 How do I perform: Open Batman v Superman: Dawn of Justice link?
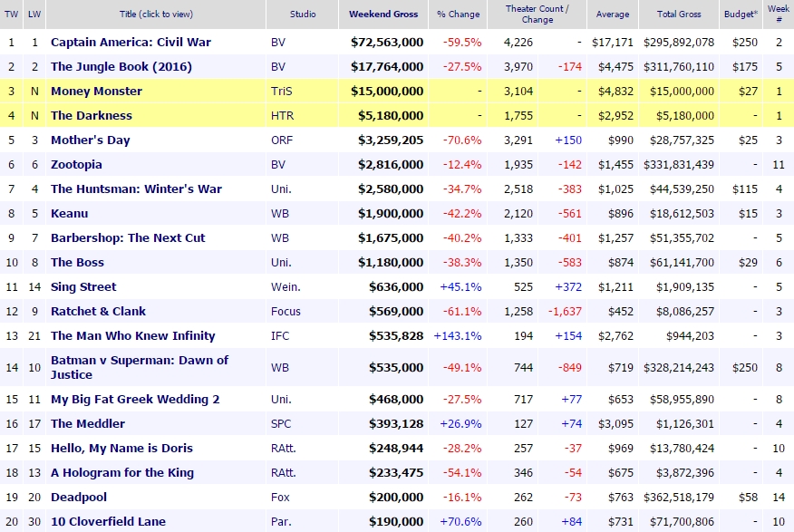pyautogui.click(x=140, y=367)
